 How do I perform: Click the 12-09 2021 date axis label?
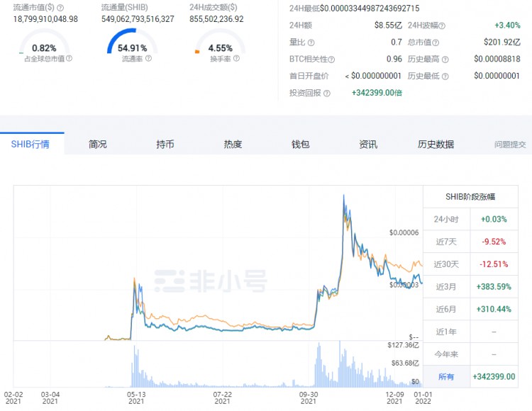coord(394,398)
